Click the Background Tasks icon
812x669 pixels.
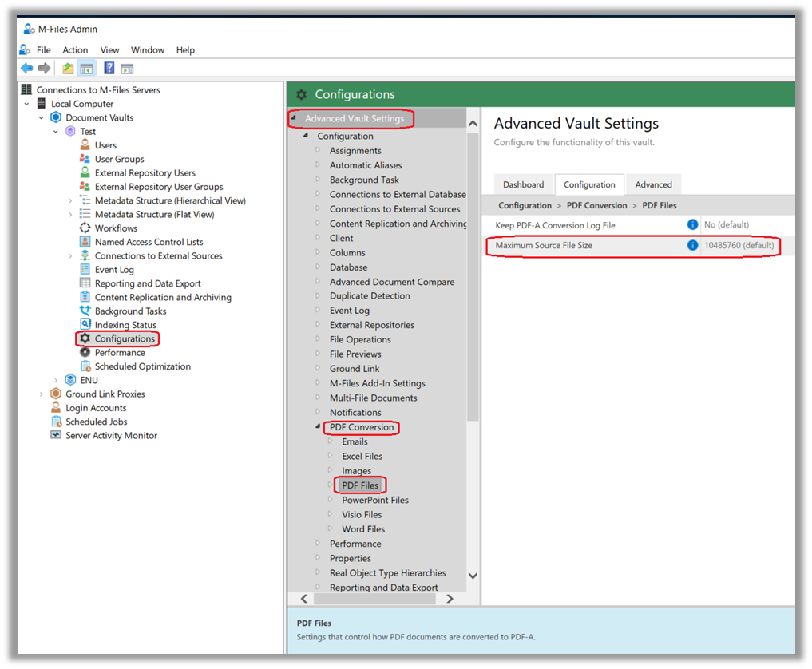85,311
